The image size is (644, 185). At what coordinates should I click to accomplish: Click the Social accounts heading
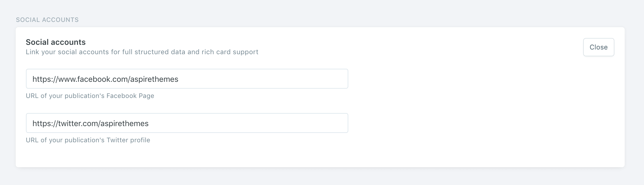[55, 42]
